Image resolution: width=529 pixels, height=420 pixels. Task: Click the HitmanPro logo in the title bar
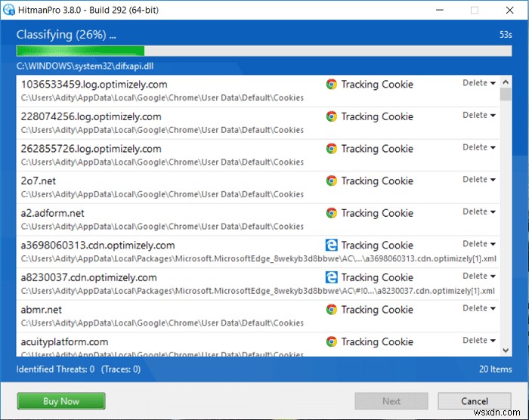(9, 10)
